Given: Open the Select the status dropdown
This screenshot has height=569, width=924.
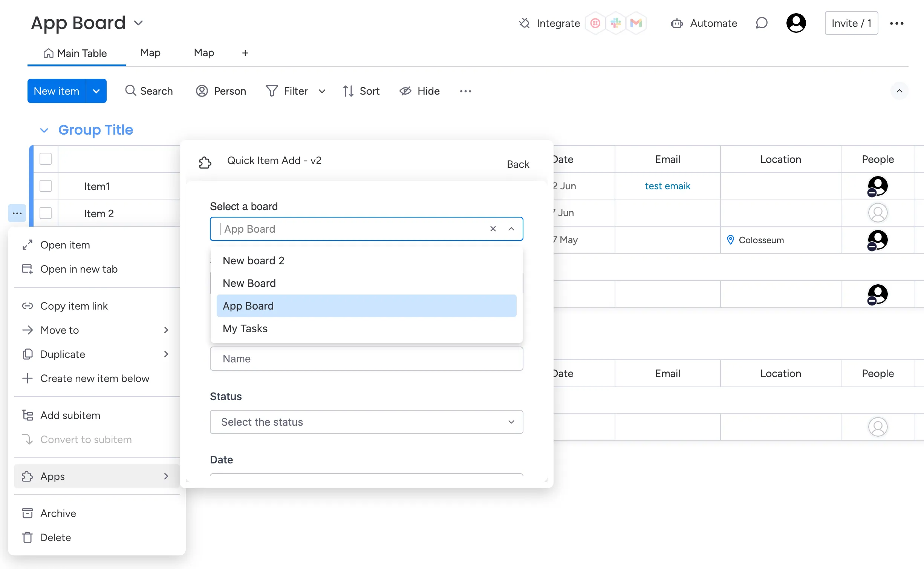Looking at the screenshot, I should tap(366, 422).
